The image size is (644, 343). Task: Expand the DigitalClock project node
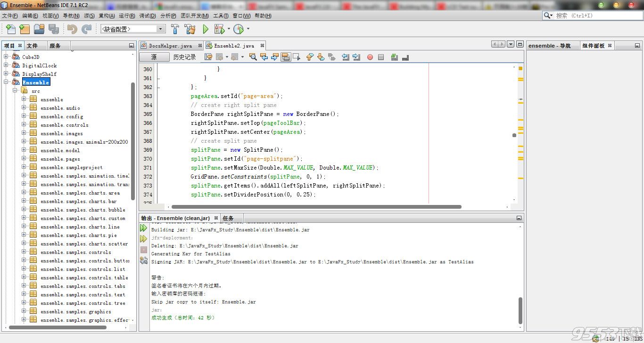click(7, 65)
